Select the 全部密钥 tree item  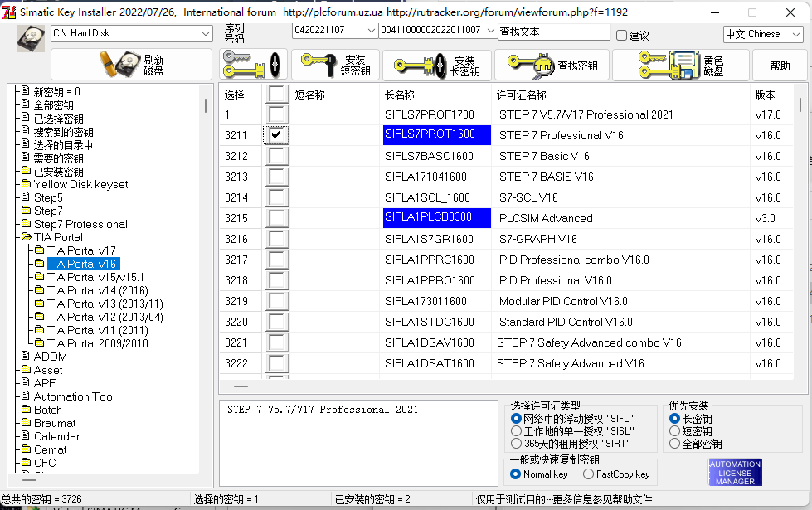coord(53,105)
